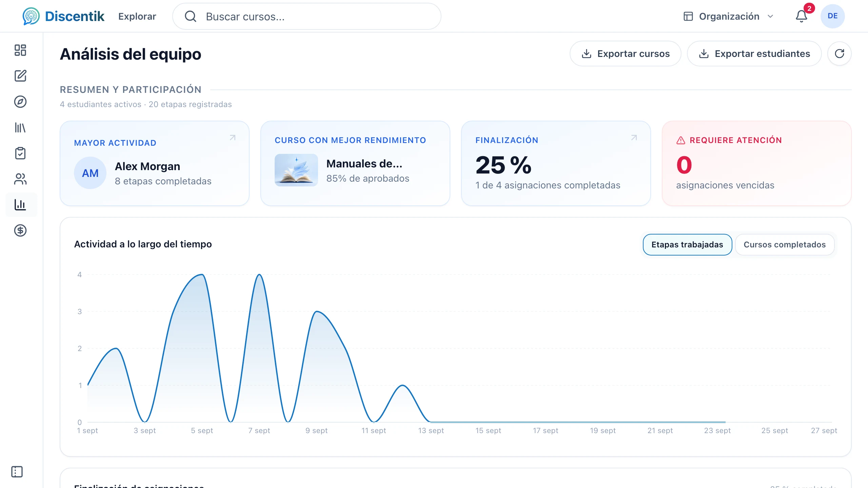
Task: Click the notification bell icon
Action: point(802,16)
